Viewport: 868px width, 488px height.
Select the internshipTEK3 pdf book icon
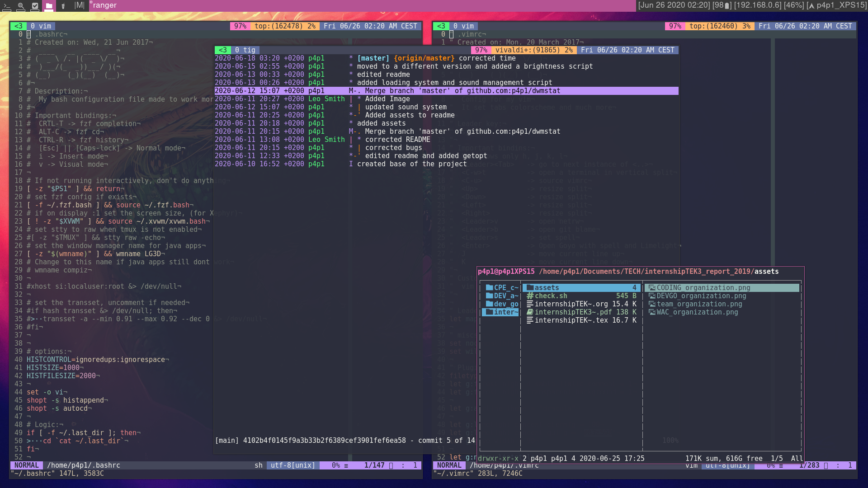(530, 312)
